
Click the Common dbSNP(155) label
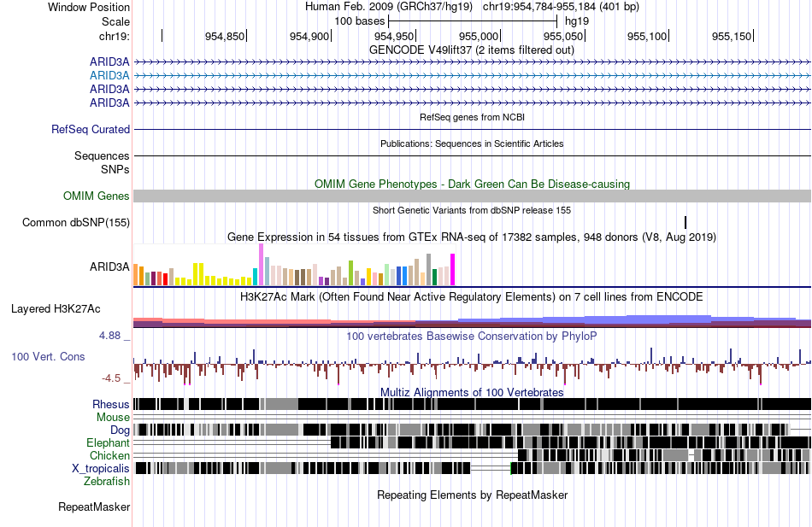(75, 223)
